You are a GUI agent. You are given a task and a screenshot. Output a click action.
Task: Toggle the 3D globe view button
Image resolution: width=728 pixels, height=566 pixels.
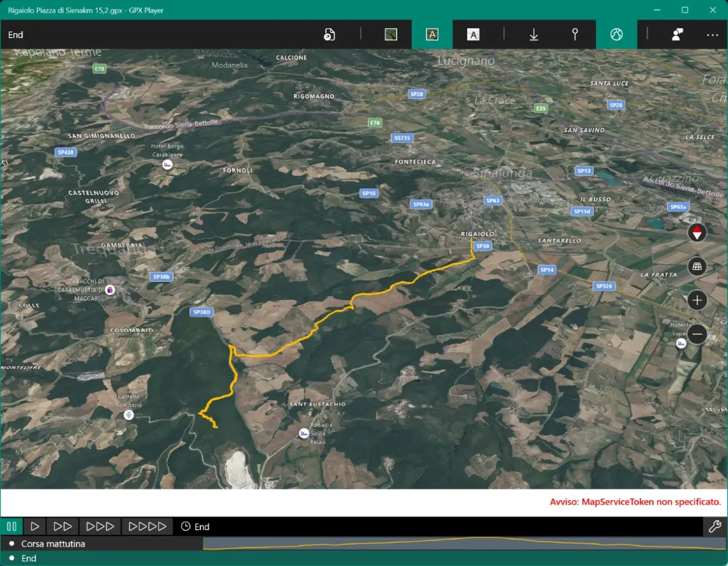(x=616, y=35)
